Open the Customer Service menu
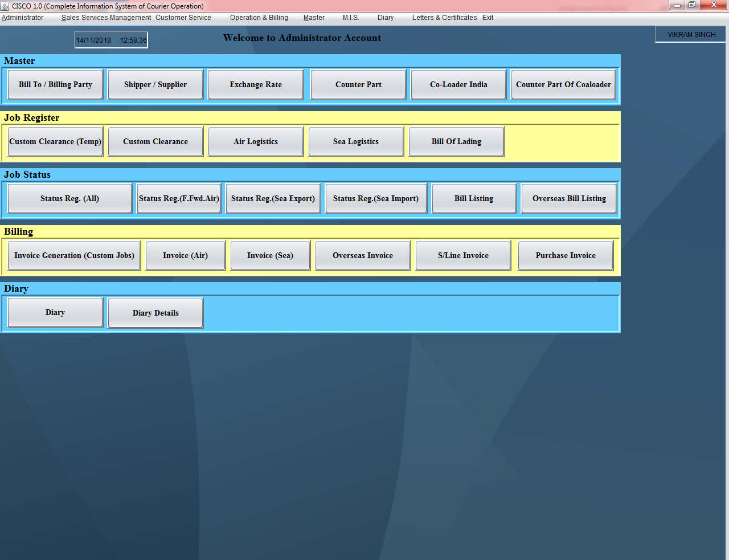 coord(183,18)
